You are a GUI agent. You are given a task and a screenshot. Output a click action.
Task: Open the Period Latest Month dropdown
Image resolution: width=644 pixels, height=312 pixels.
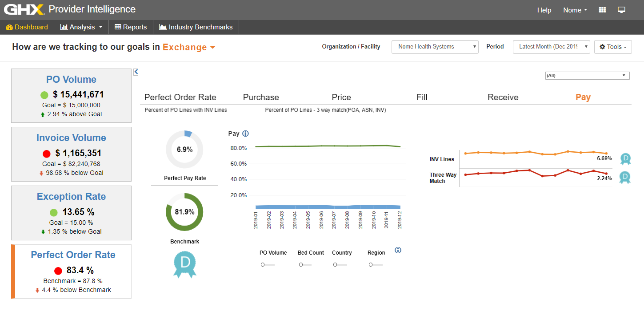551,47
